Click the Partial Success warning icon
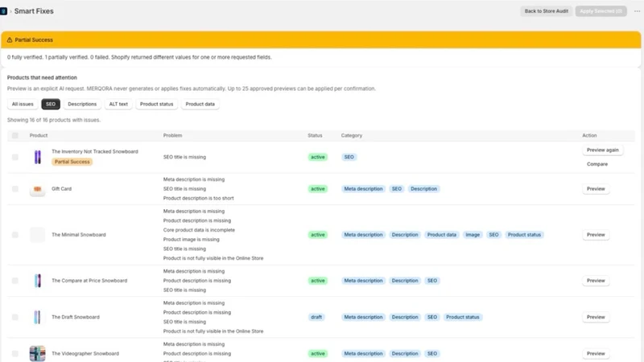644x362 pixels. point(10,39)
